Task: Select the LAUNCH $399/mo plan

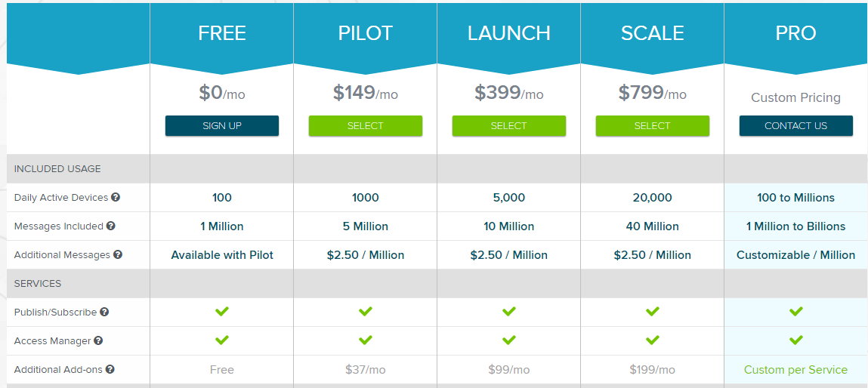Action: pyautogui.click(x=508, y=125)
